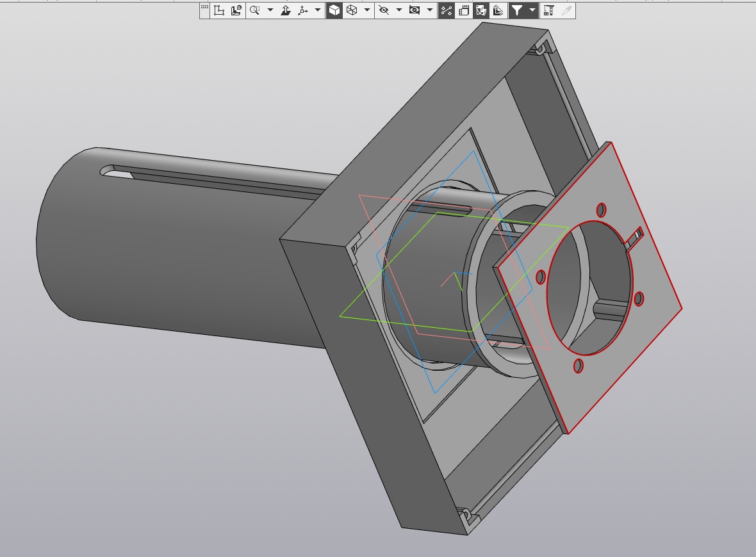Open the hide objects dropdown arrow
Viewport: 756px width, 557px height.
pyautogui.click(x=399, y=10)
